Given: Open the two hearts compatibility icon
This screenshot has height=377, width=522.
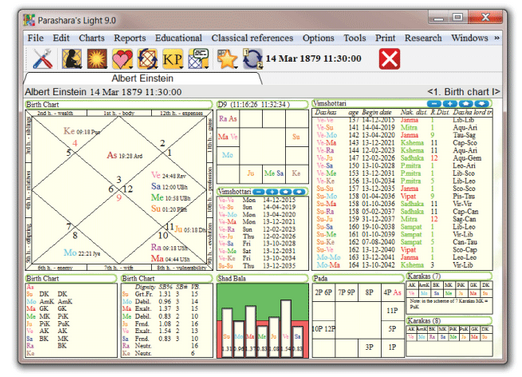Looking at the screenshot, I should point(122,59).
